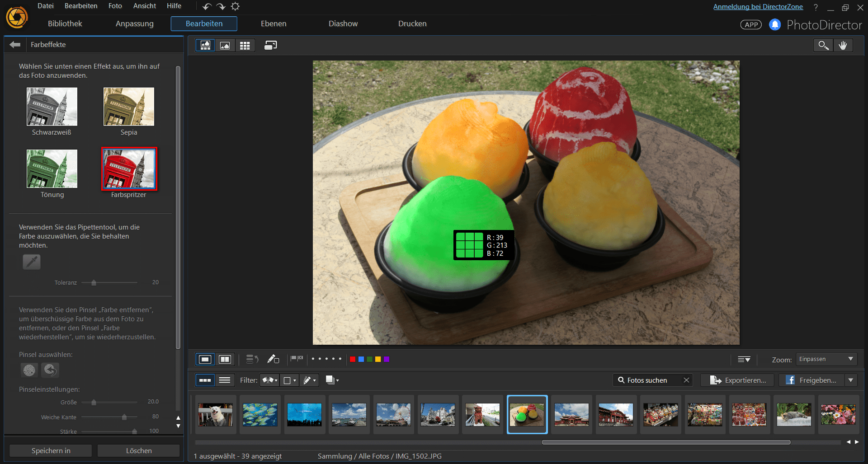Open the flag filter dropdown

point(269,380)
